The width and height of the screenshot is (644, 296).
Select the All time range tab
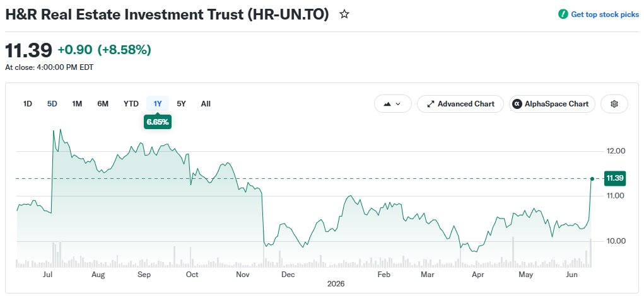point(206,104)
